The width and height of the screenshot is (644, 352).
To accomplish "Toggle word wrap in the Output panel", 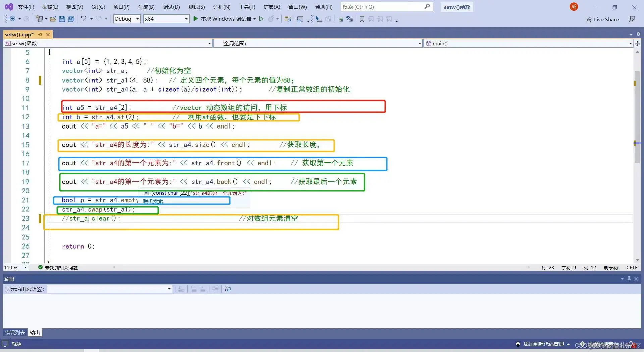I will coord(228,289).
